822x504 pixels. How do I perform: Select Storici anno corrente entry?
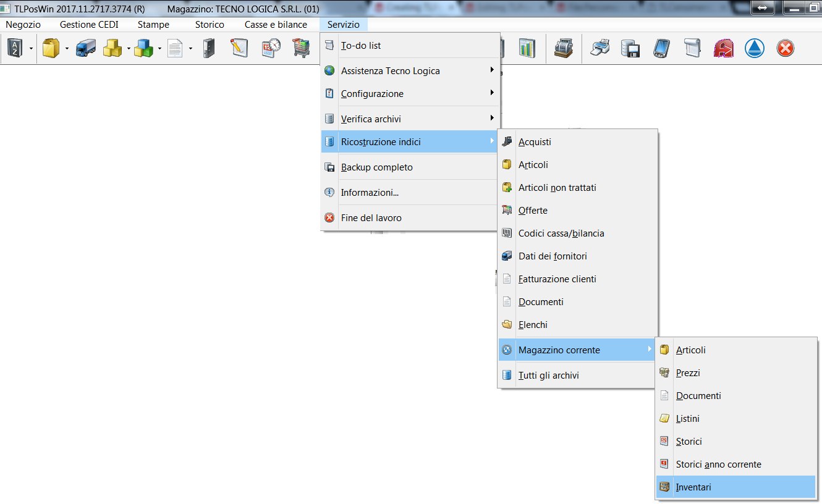click(x=718, y=464)
